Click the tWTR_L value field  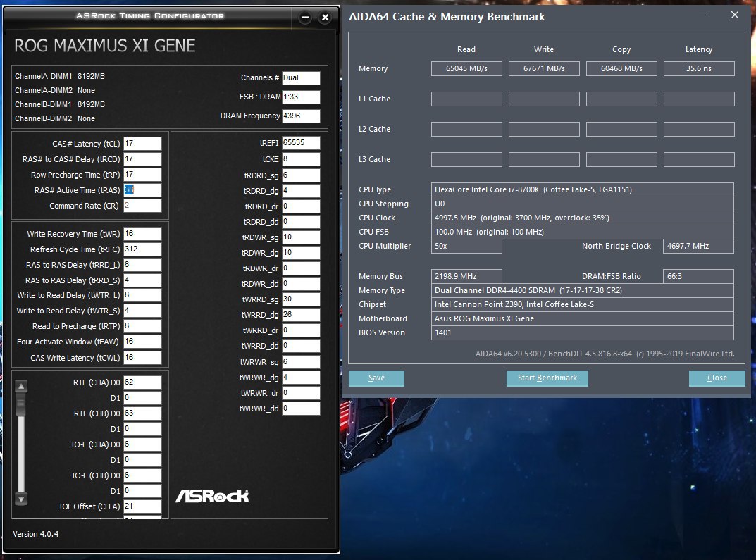(x=142, y=295)
